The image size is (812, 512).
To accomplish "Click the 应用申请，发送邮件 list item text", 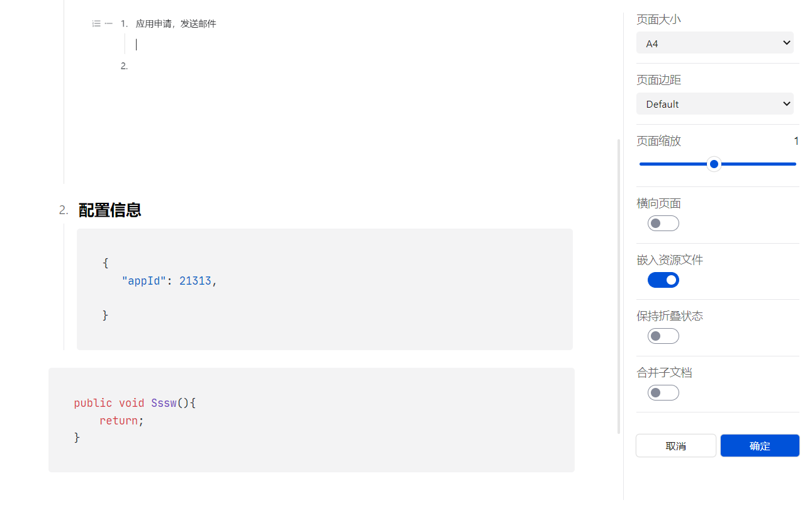I will click(176, 24).
